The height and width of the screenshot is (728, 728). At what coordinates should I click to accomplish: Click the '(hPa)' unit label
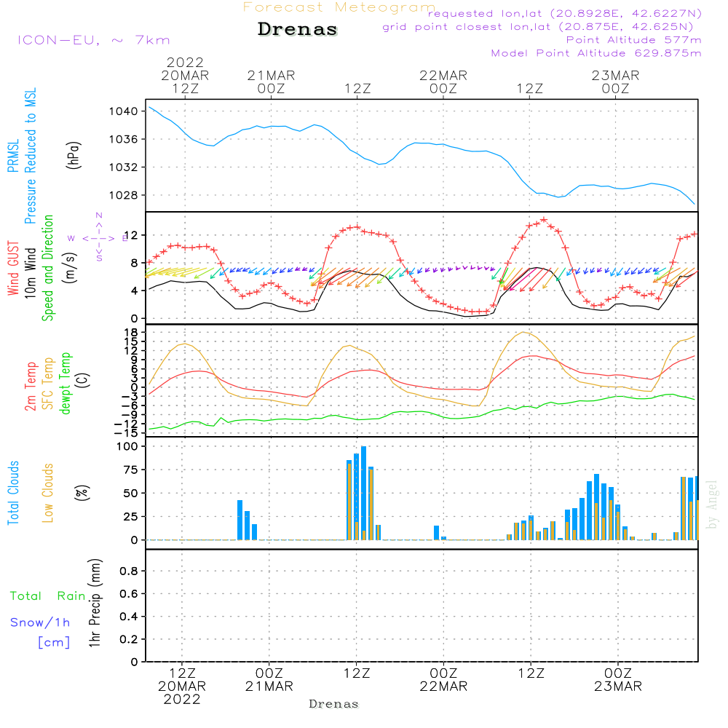pos(74,155)
